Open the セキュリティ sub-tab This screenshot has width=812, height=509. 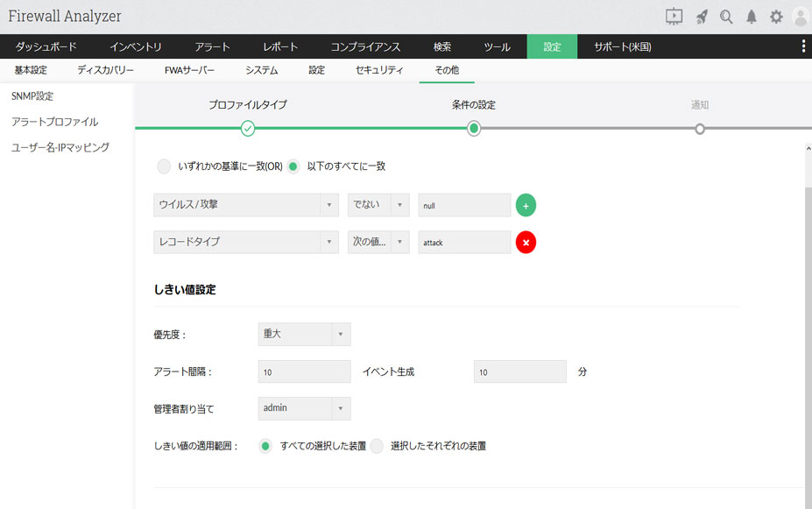coord(379,70)
